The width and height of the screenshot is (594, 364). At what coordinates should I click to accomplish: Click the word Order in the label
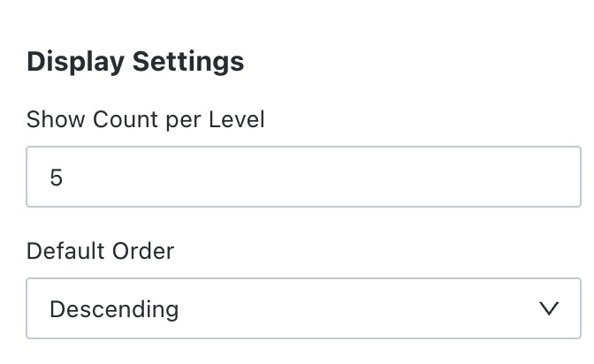(x=143, y=251)
